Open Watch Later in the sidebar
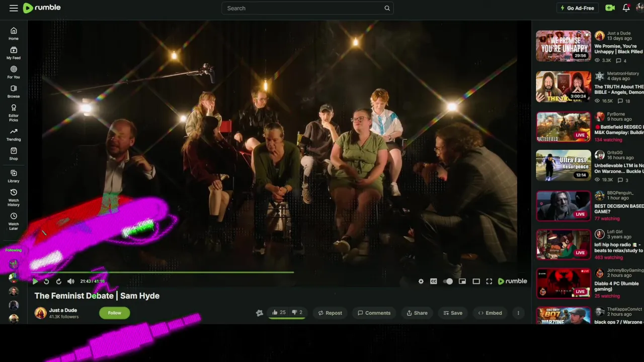The image size is (644, 362). 14,221
